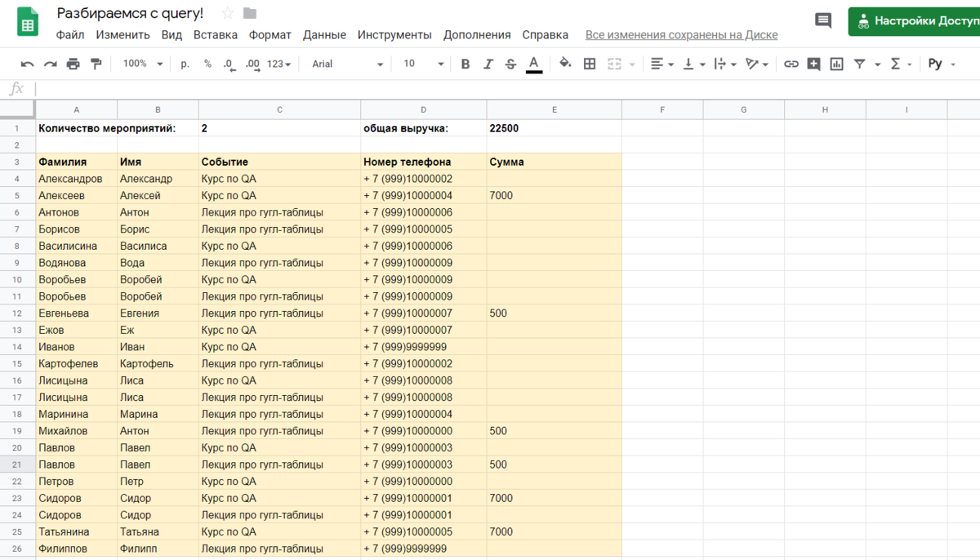The image size is (980, 560).
Task: Select the 'Сумма' header cell
Action: pos(555,162)
